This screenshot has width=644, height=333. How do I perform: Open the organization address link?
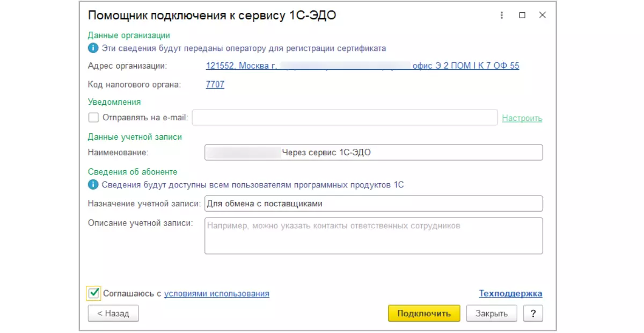[x=362, y=66]
